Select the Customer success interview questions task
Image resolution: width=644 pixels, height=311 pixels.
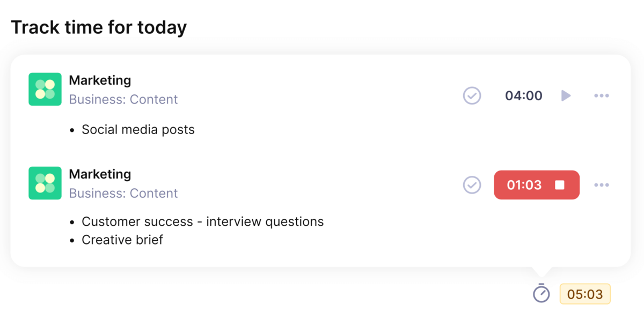(202, 221)
